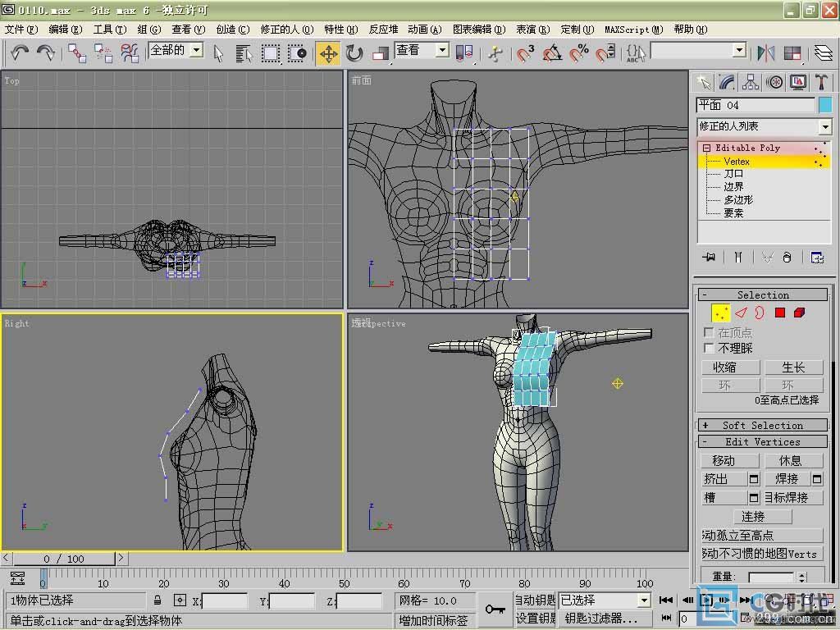Click the X coordinate input field
Viewport: 840px width, 630px height.
point(225,601)
